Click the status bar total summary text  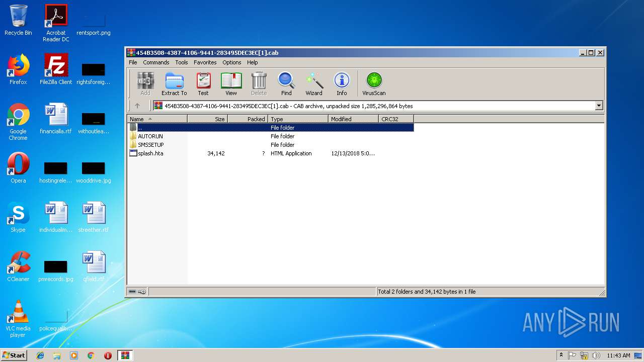(427, 292)
